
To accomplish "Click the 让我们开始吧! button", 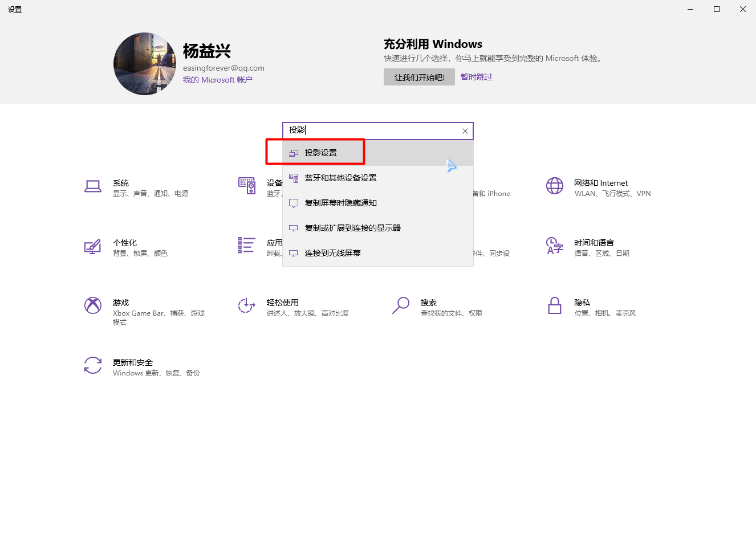I will coord(419,77).
